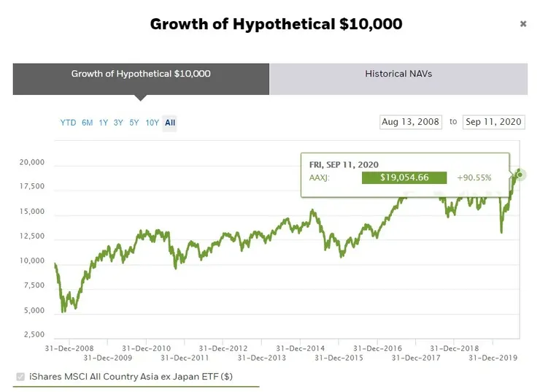Switch to the Historical NAVs tab
Image resolution: width=540 pixels, height=392 pixels.
point(398,74)
